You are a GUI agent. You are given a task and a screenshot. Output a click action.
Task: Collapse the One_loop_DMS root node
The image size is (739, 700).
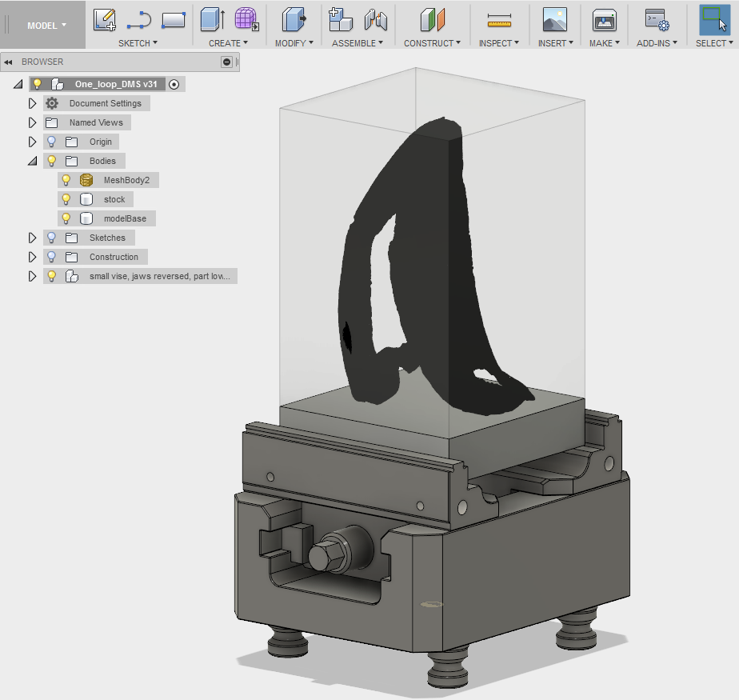pos(18,84)
